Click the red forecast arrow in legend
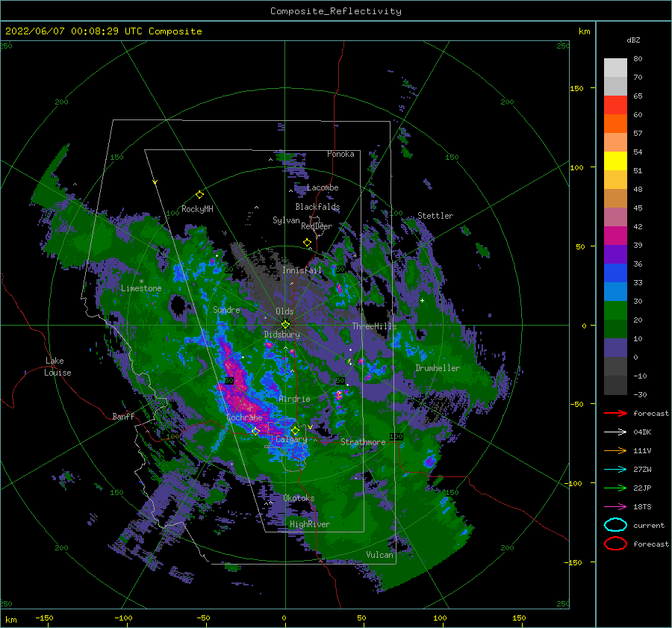Viewport: 672px width, 628px height. click(x=615, y=413)
